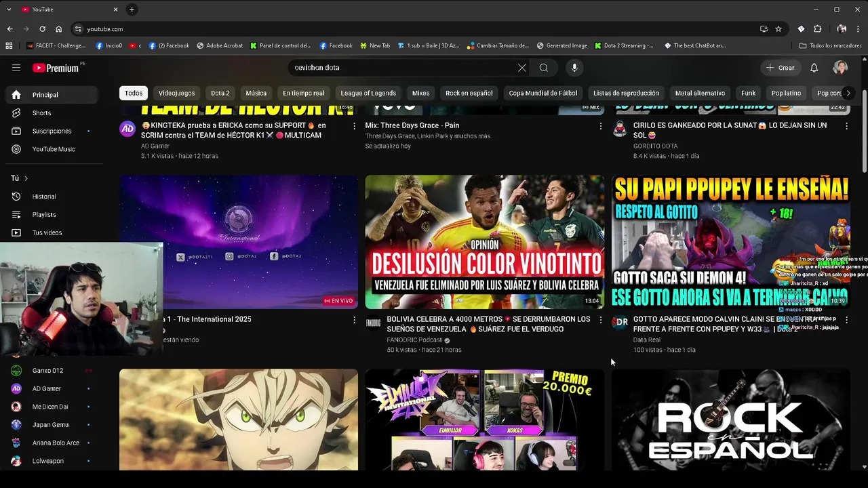Open Shorts in the sidebar

coord(52,113)
